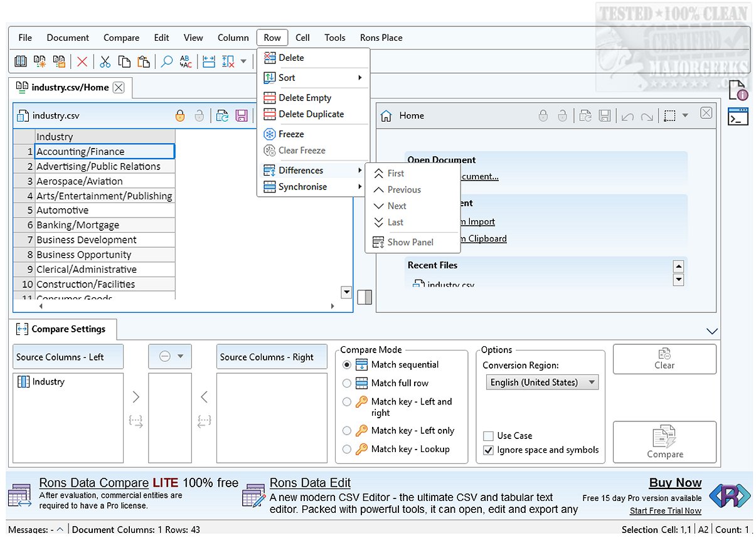Click the new compare document toolbar icon
This screenshot has height=538, width=756.
click(40, 61)
